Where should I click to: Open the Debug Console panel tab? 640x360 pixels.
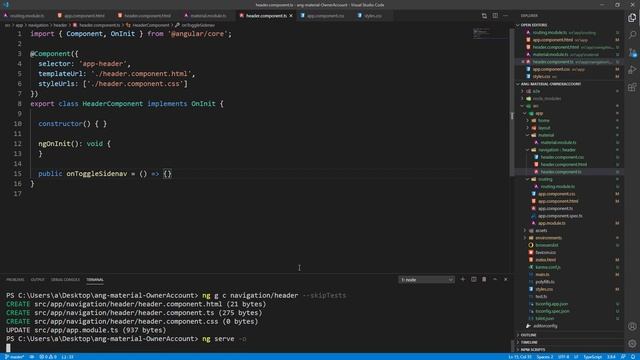(65, 280)
